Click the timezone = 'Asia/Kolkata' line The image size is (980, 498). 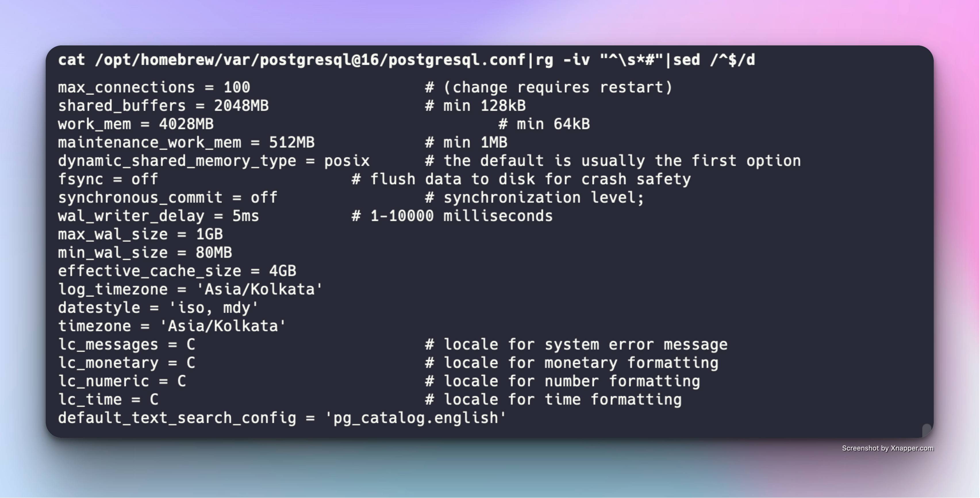[x=172, y=326]
